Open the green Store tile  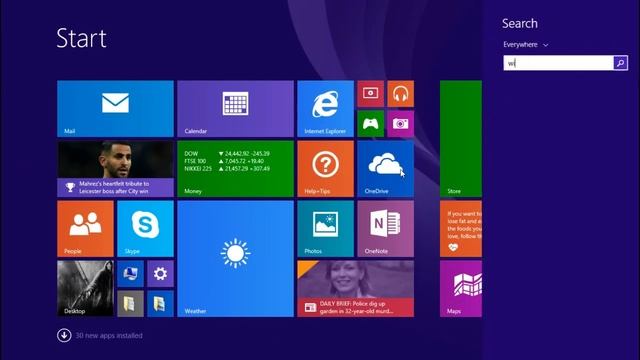pyautogui.click(x=461, y=139)
